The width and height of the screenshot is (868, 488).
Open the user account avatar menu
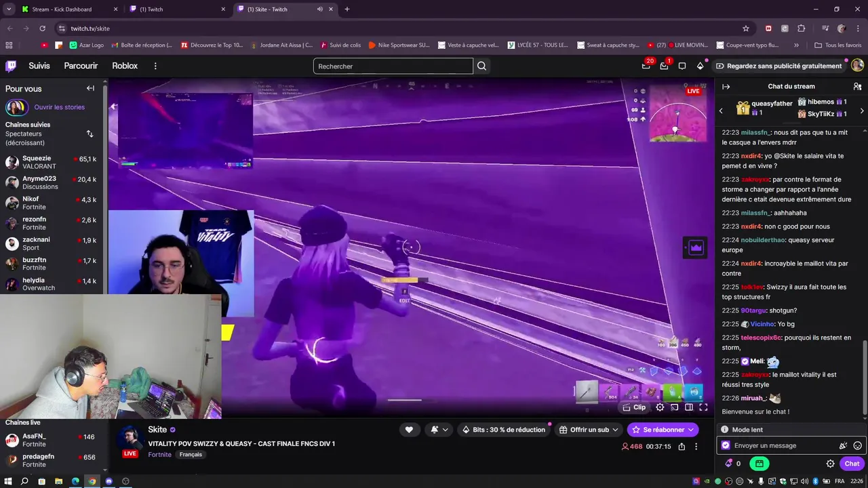[857, 66]
